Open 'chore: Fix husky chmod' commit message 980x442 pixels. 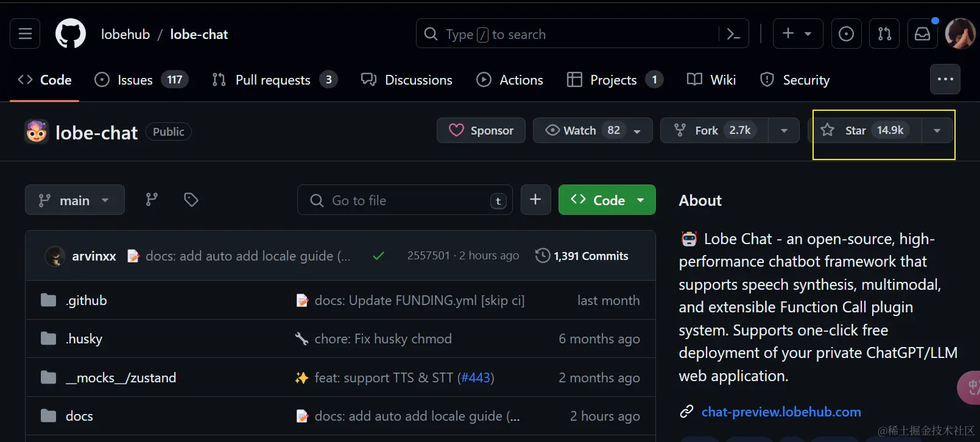[383, 339]
